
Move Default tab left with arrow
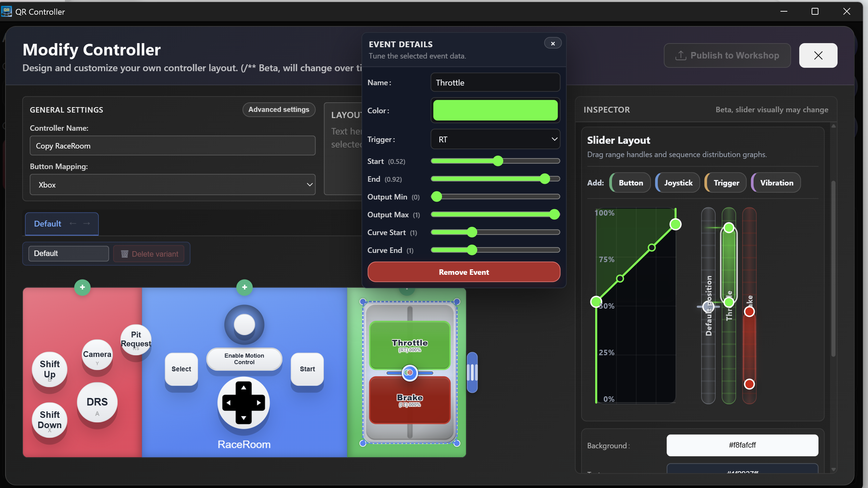point(73,223)
